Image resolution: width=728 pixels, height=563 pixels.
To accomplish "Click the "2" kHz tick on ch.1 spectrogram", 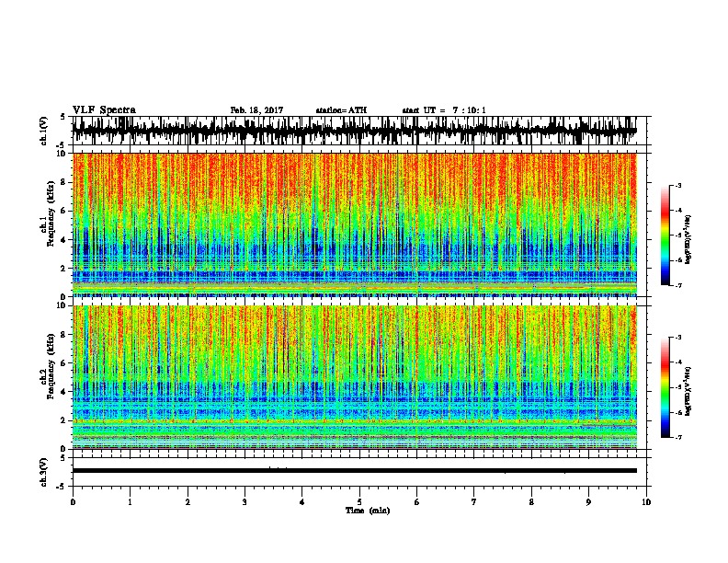I will point(64,269).
